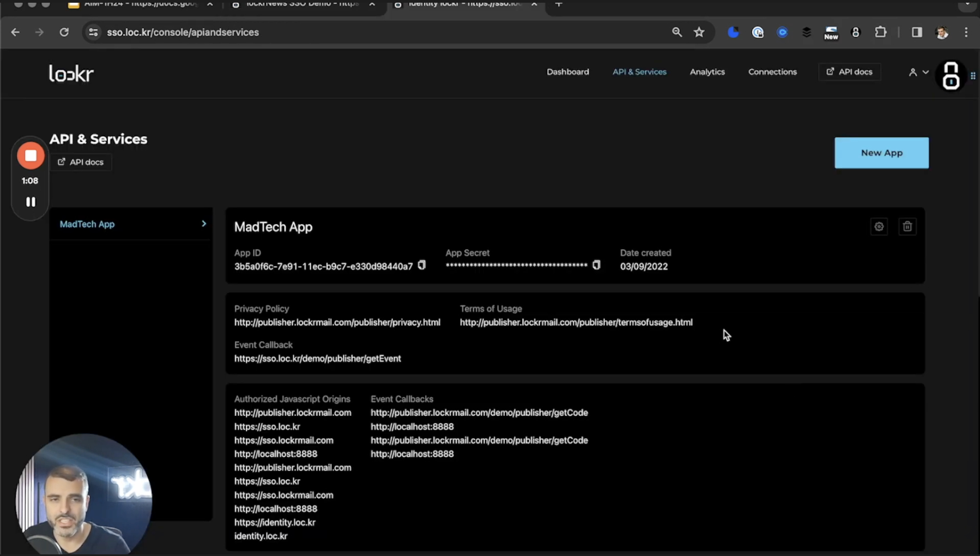Click the App ID value 3b5a0f6c-7e91-11ec-b9c7-e330d98440a7
980x556 pixels.
323,267
